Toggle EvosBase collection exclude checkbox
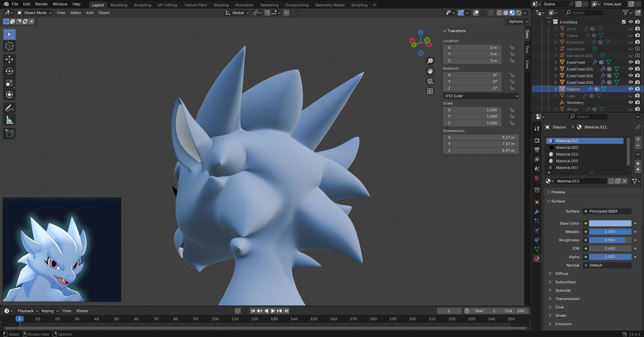 (x=624, y=22)
